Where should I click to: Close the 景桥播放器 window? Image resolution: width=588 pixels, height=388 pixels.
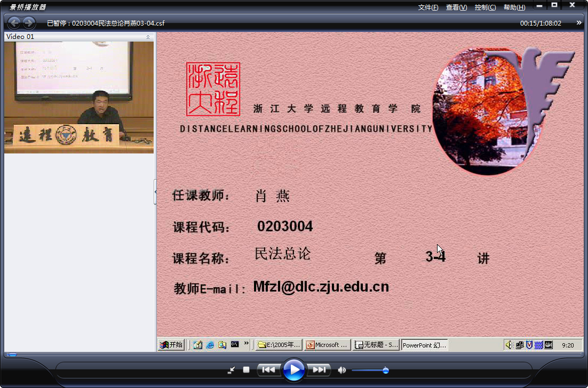(x=572, y=5)
